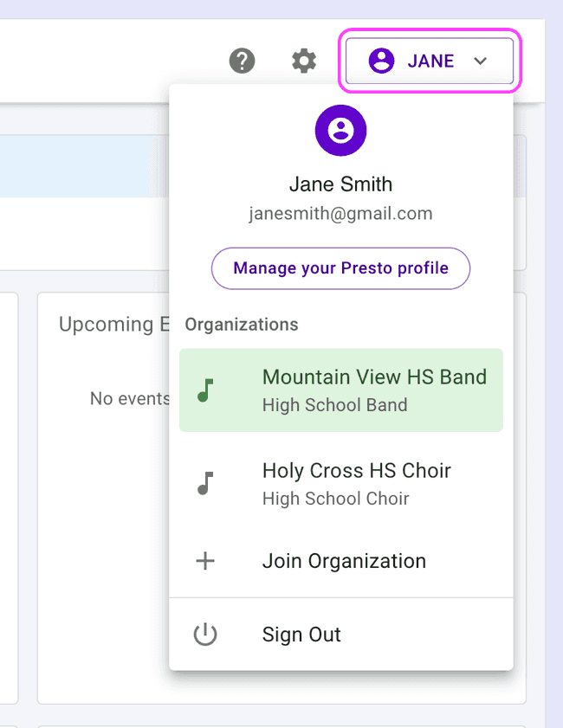Click the plus icon beside Join Organization
Viewport: 563px width, 728px height.
point(205,561)
